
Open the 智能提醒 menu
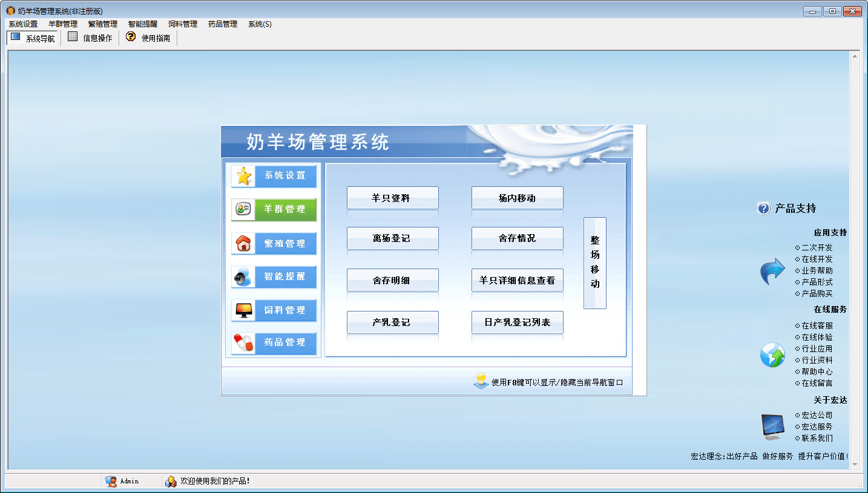pyautogui.click(x=143, y=24)
